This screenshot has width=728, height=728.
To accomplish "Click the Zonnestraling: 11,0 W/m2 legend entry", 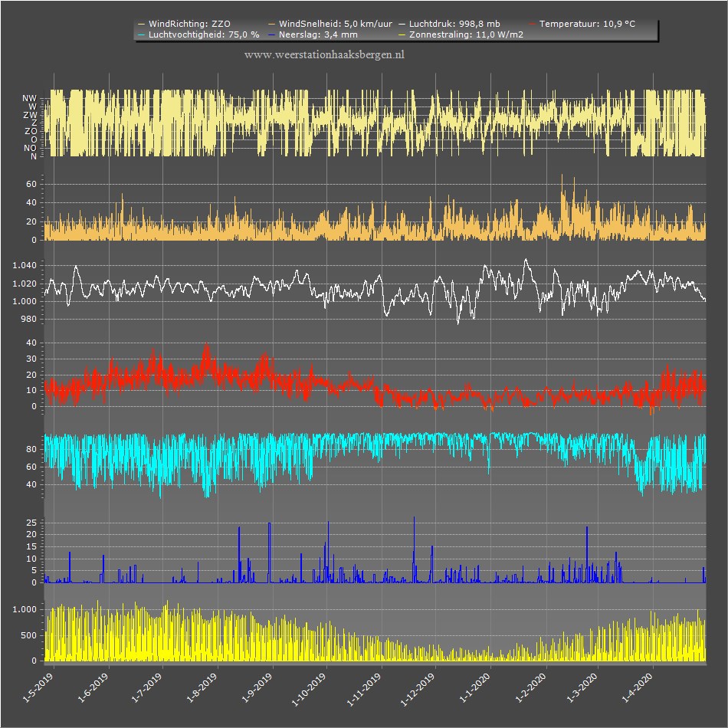I will tap(461, 34).
